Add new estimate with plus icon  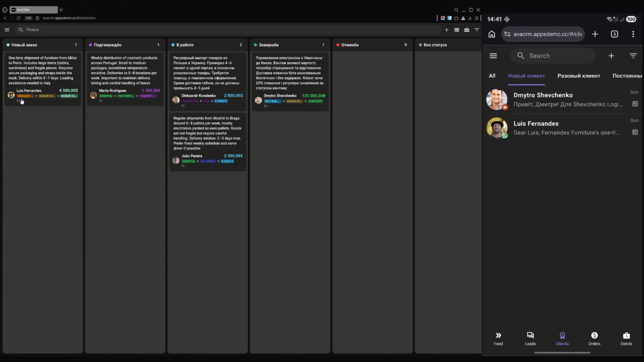tap(446, 30)
